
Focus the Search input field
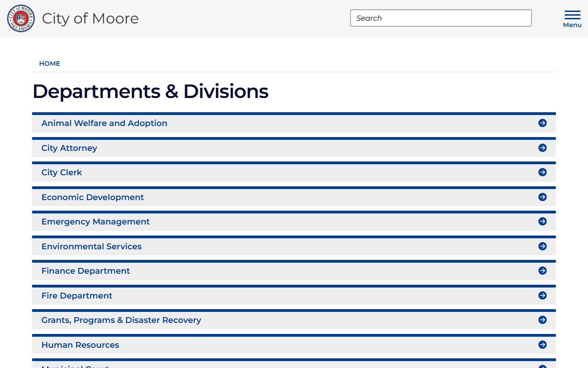(441, 18)
